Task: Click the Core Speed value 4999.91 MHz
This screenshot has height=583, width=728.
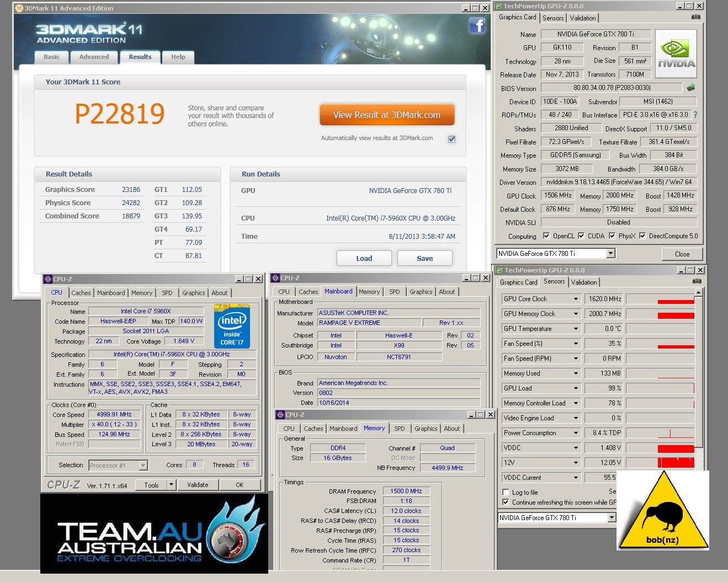Action: [114, 415]
